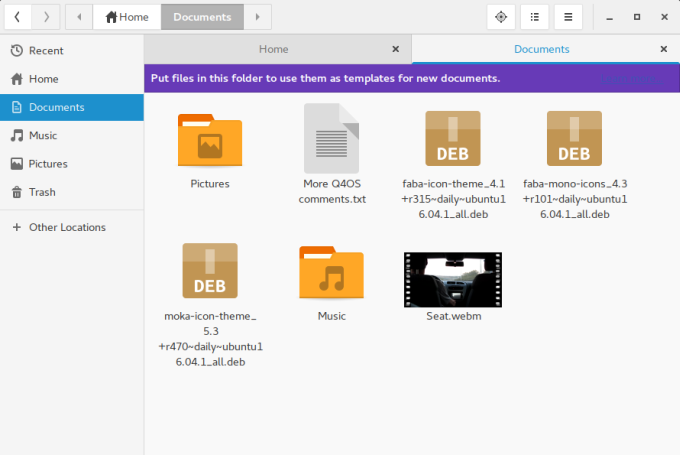Click the path bar right scroll arrow
Image resolution: width=680 pixels, height=455 pixels.
[258, 17]
